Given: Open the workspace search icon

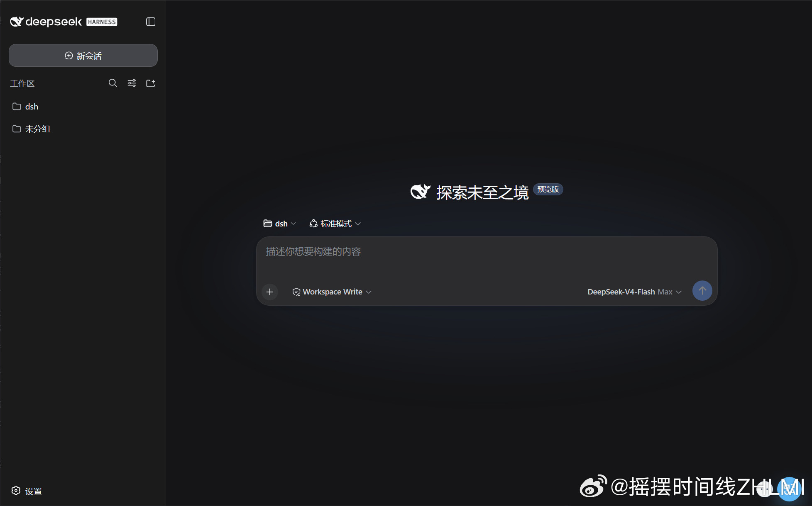Looking at the screenshot, I should point(113,83).
